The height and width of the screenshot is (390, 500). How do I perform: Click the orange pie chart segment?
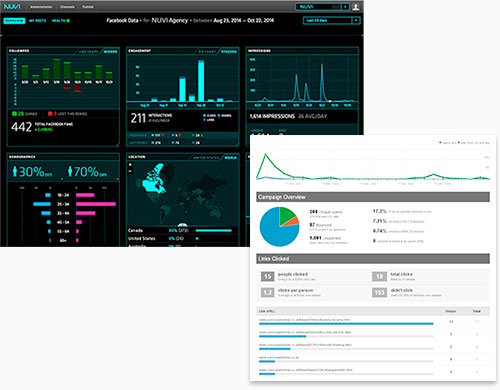point(293,221)
